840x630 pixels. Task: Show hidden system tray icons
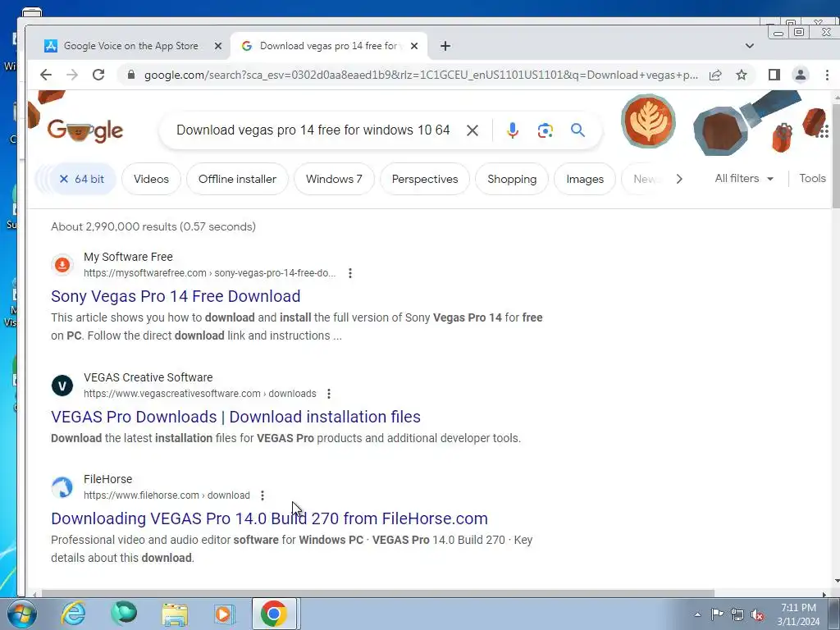pos(697,614)
